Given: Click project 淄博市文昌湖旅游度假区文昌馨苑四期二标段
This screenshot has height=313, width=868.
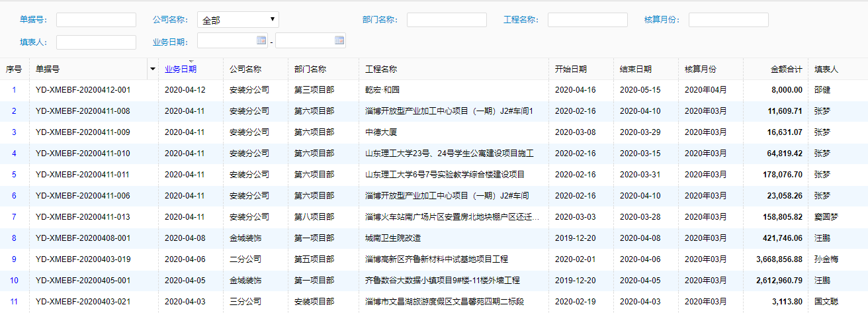Looking at the screenshot, I should (x=445, y=302).
